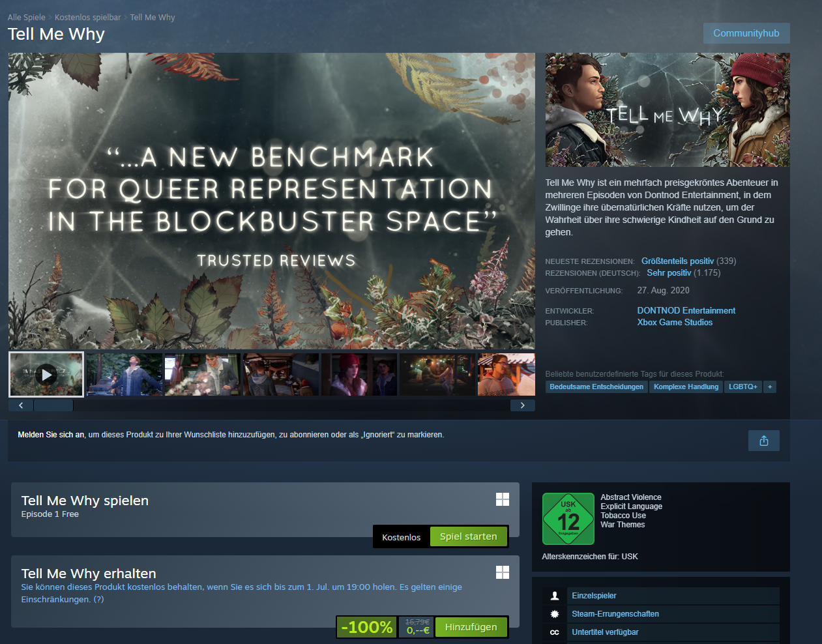822x644 pixels.
Task: Select the Bedeutsame Entscheidungen tag
Action: (x=596, y=387)
